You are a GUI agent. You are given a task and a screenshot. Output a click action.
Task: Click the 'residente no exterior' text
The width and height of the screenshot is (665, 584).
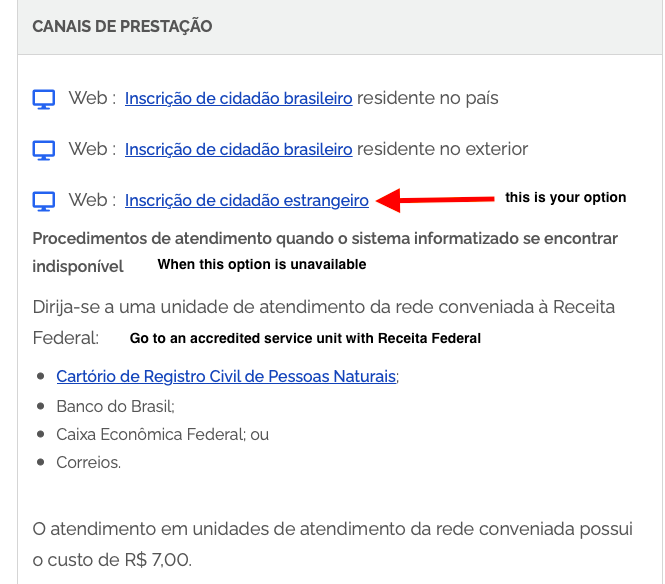tap(442, 149)
